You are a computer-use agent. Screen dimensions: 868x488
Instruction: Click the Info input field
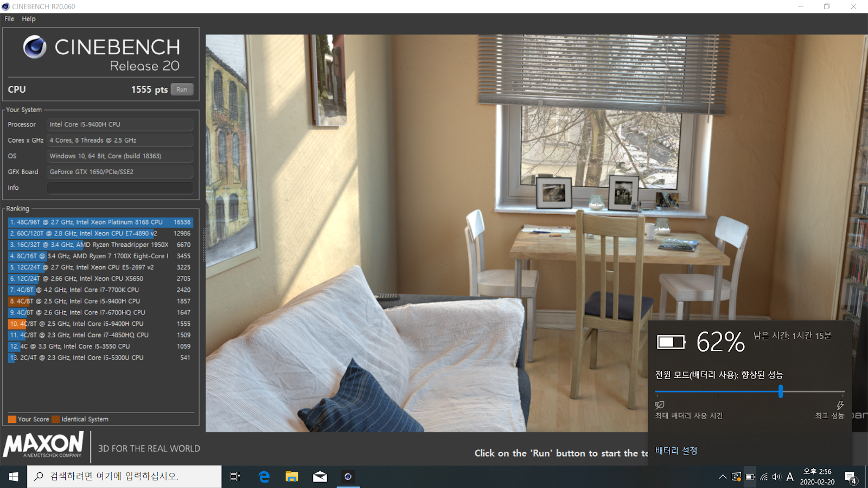tap(119, 188)
